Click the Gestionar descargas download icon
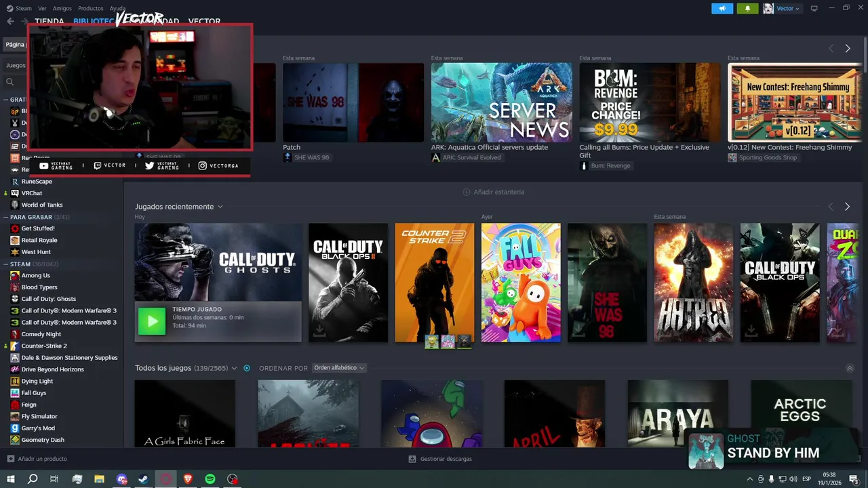868x488 pixels. tap(412, 459)
